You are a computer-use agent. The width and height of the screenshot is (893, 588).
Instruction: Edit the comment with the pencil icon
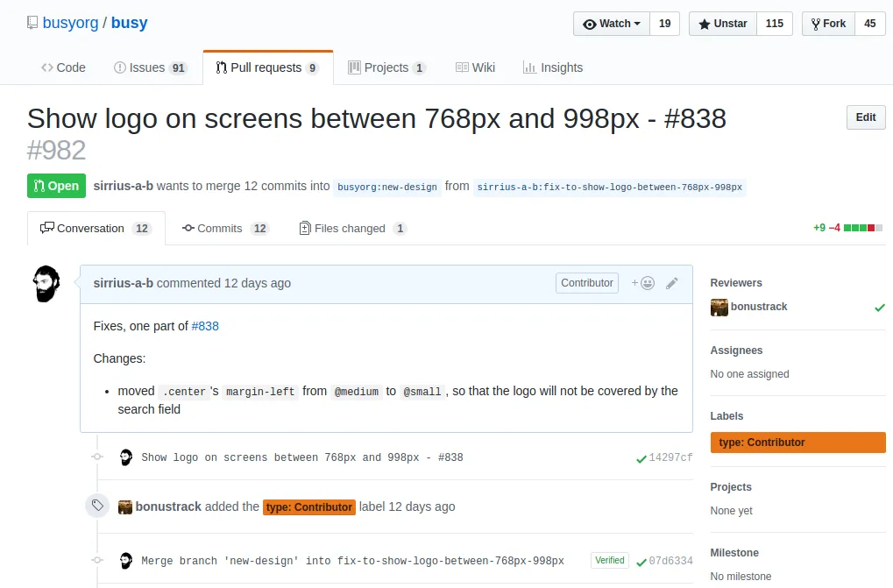pyautogui.click(x=672, y=283)
